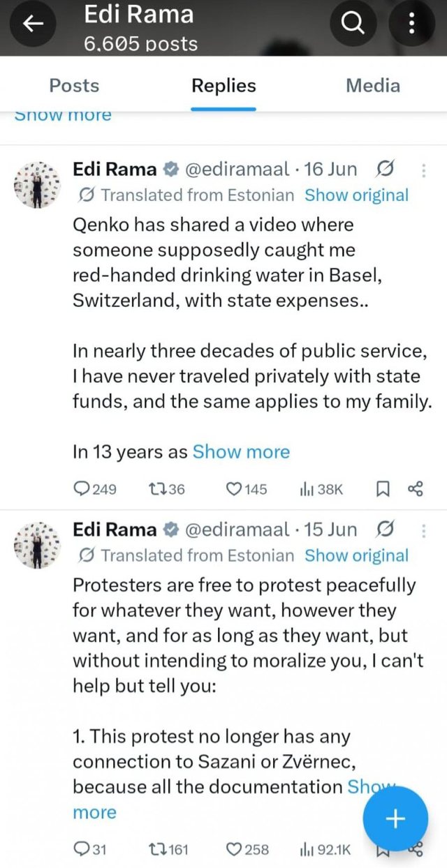
Task: Show original text of 15 Jun post
Action: [356, 555]
